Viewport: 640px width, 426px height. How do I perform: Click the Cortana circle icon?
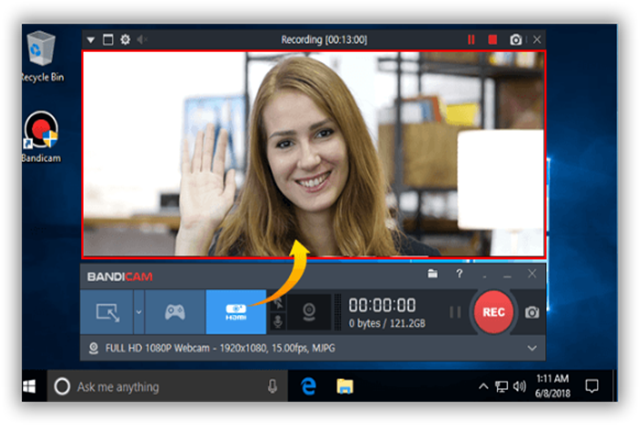(x=62, y=386)
